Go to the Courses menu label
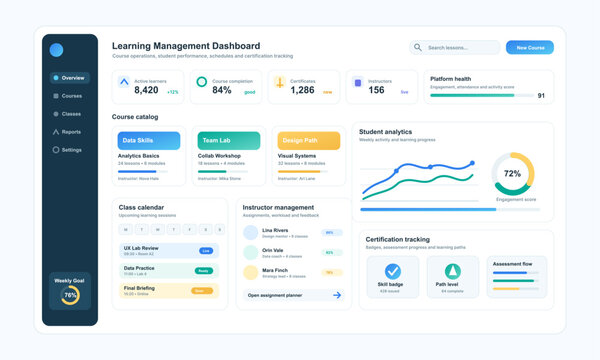 pyautogui.click(x=72, y=96)
